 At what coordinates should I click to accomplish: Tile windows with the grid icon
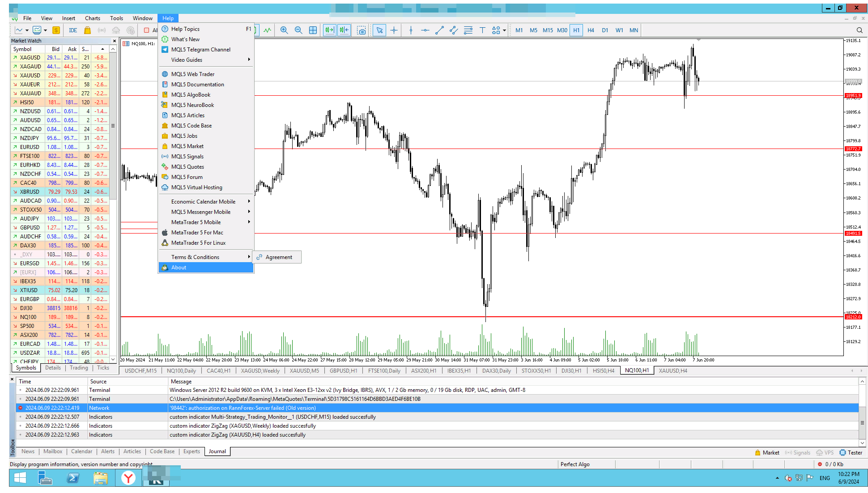pos(313,30)
